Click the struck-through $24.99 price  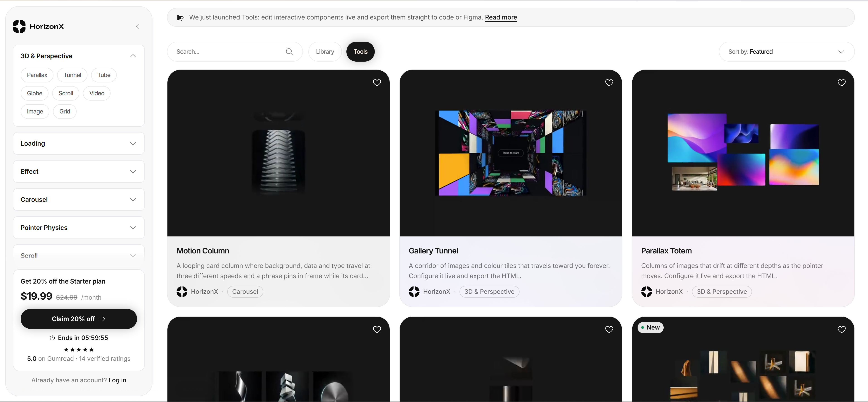pos(67,298)
